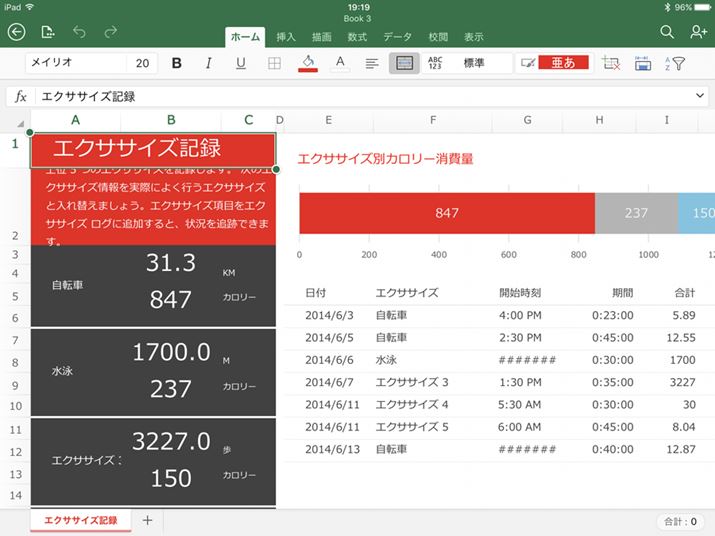This screenshot has height=536, width=715.
Task: Add a new sheet with plus button
Action: 147,520
